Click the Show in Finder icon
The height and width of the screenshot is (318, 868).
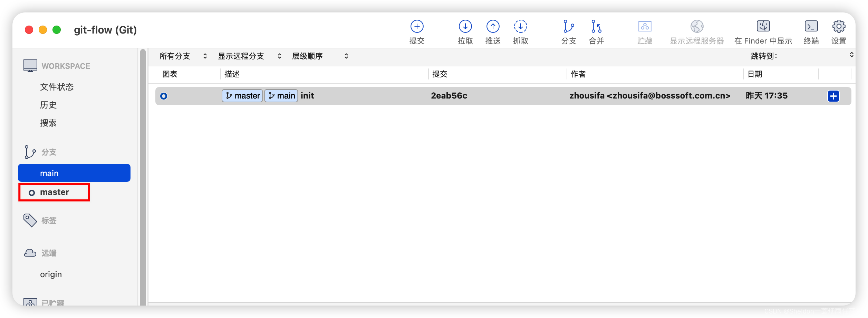pos(763,26)
